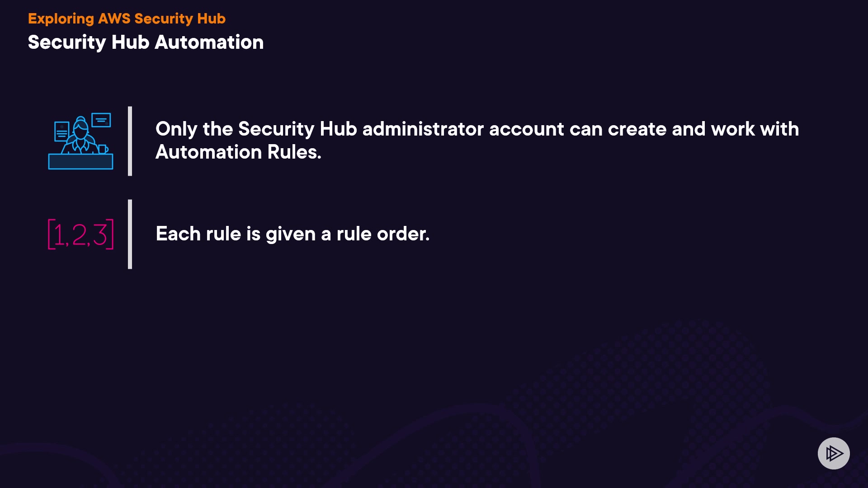The width and height of the screenshot is (868, 488).
Task: Click the vertical divider beside the administrator icon
Action: (x=130, y=141)
